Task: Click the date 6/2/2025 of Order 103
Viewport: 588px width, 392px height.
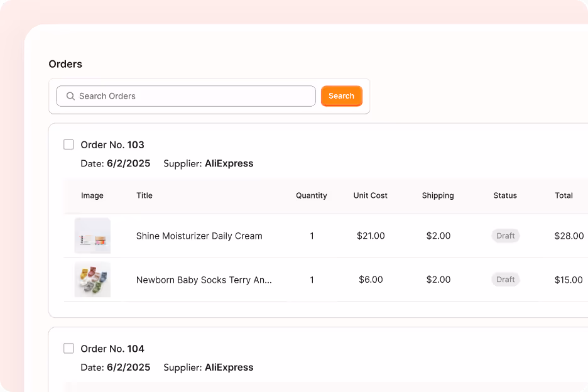Action: point(129,163)
